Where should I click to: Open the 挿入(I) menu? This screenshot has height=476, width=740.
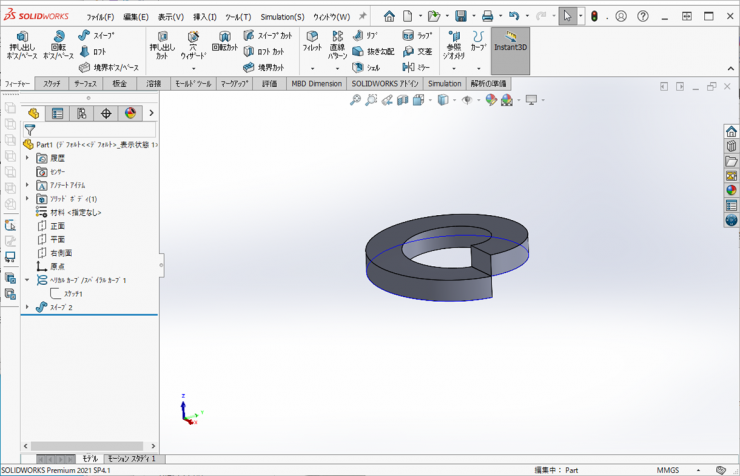click(x=204, y=17)
